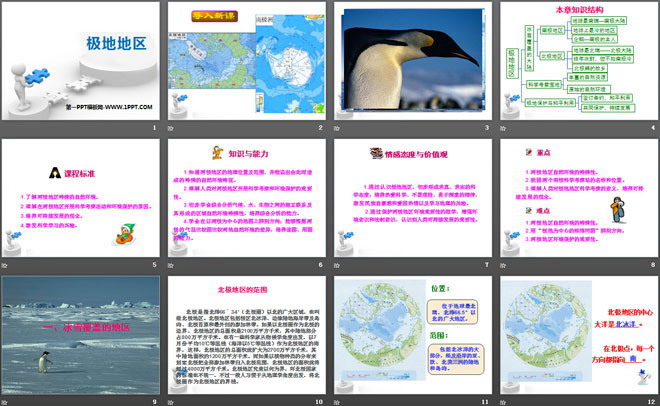Select slide 7 titled 情感态度与价值观
The image size is (660, 406).
pos(413,198)
